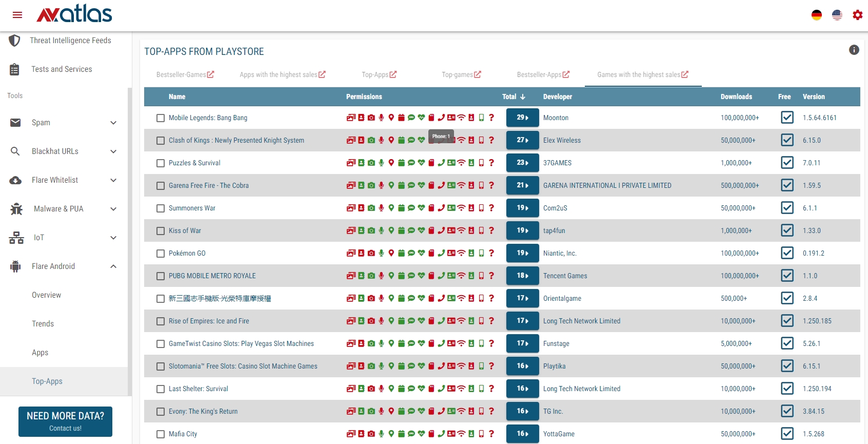This screenshot has height=444, width=868.
Task: Collapse the Flare Android section
Action: pyautogui.click(x=113, y=266)
